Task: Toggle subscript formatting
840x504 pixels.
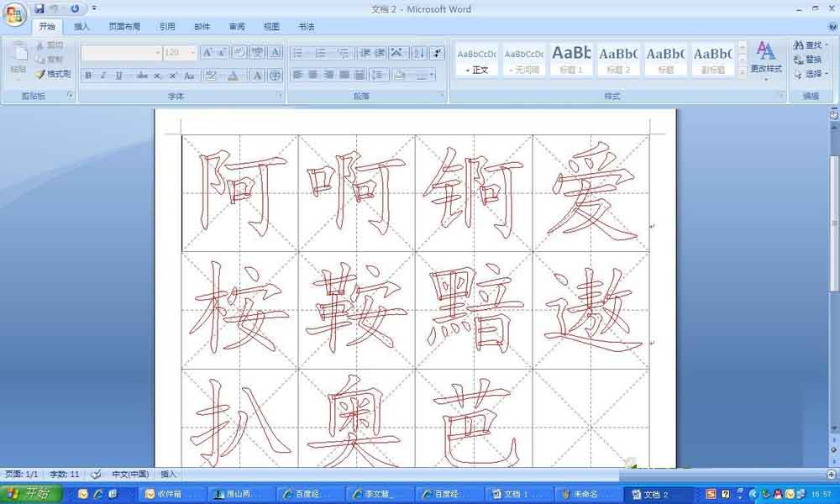Action: tap(158, 76)
